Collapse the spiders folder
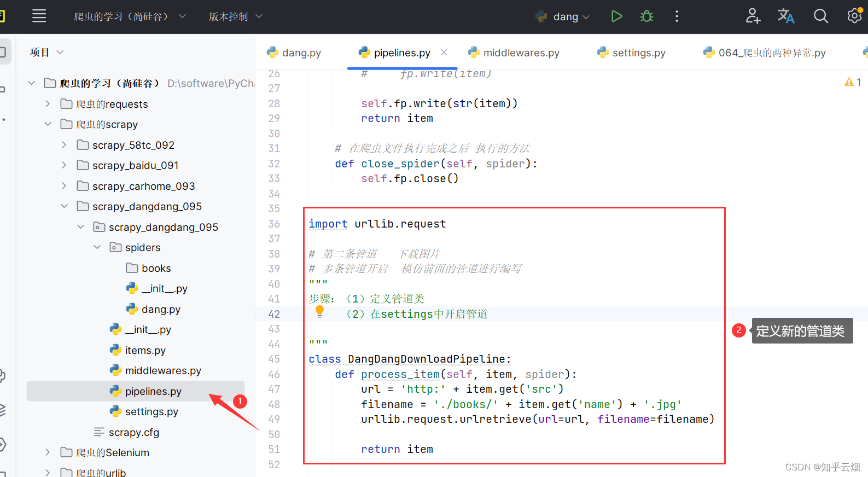Image resolution: width=868 pixels, height=477 pixels. pyautogui.click(x=97, y=247)
